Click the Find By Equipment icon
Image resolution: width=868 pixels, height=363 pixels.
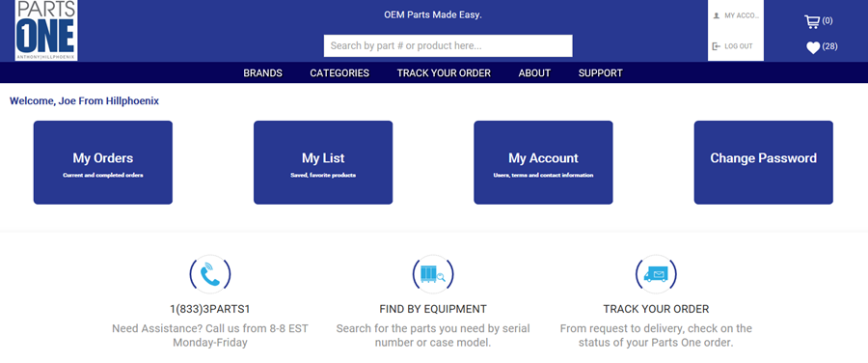click(x=433, y=274)
